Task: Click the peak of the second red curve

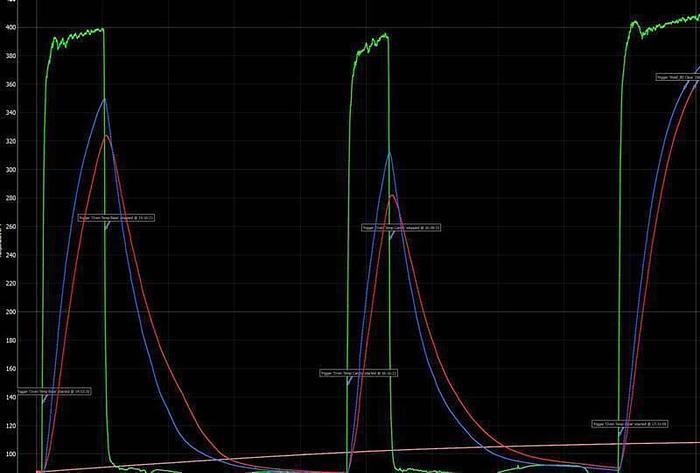Action: 392,196
